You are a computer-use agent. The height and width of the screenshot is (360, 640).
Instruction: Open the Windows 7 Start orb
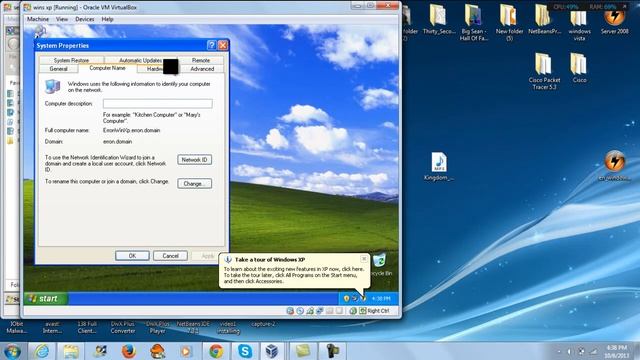[12, 351]
